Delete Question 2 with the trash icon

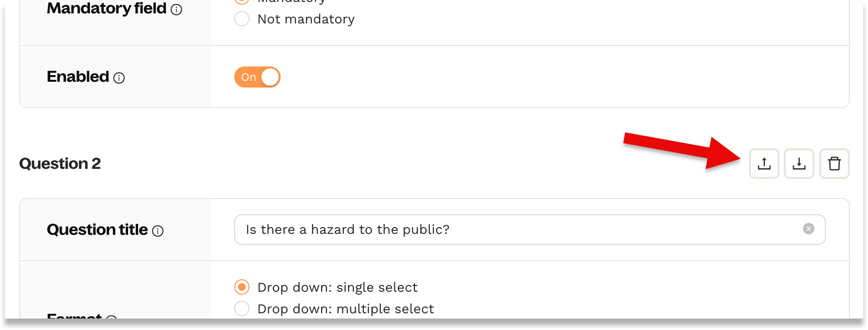834,164
